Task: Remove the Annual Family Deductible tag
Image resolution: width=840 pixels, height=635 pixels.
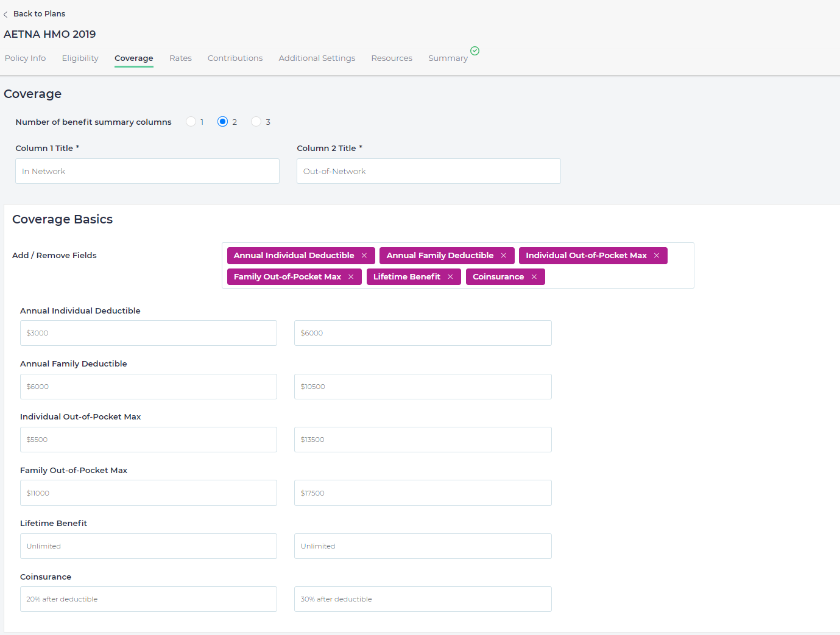Action: click(504, 256)
